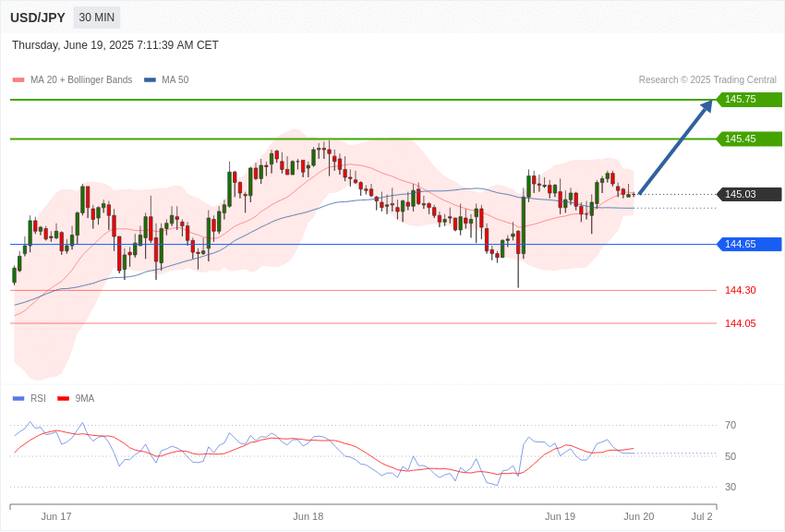The image size is (785, 532).
Task: Click the Jun 18 date axis label
Action: pyautogui.click(x=308, y=516)
